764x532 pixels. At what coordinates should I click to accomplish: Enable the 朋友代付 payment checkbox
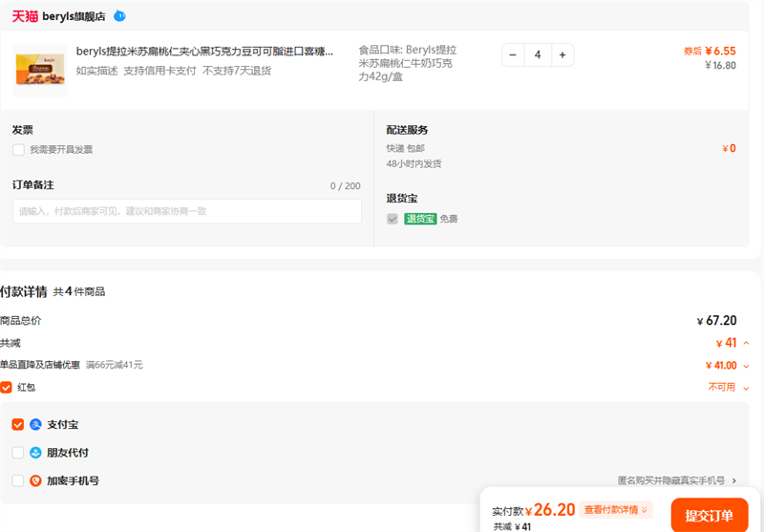pos(18,453)
